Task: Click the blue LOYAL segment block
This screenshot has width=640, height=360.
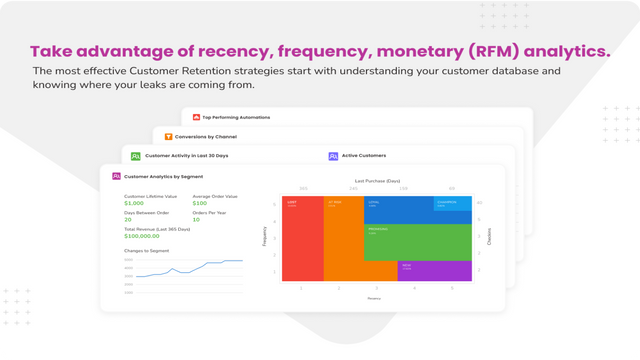Action: pyautogui.click(x=399, y=210)
